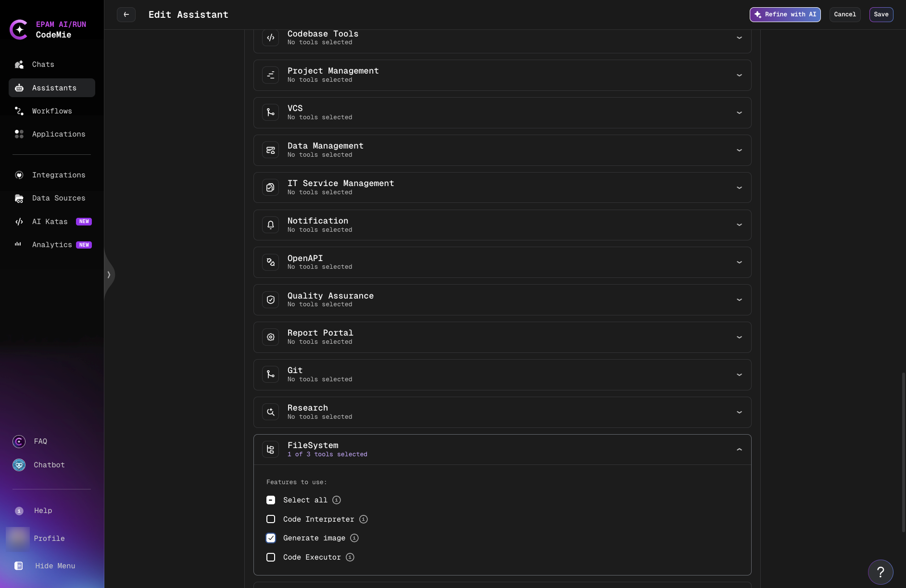
Task: Collapse the FileSystem tools section
Action: [x=739, y=449]
